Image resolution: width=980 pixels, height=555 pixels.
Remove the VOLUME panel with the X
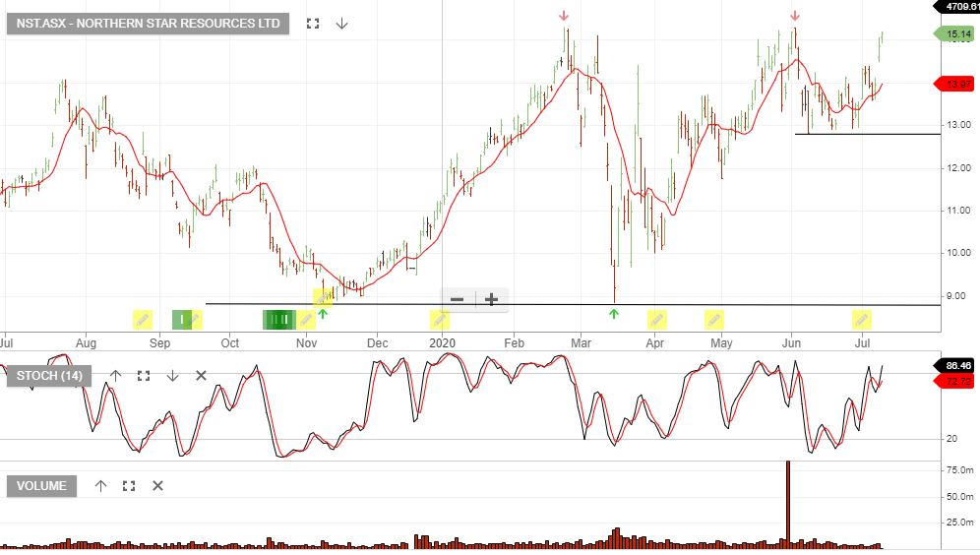158,486
